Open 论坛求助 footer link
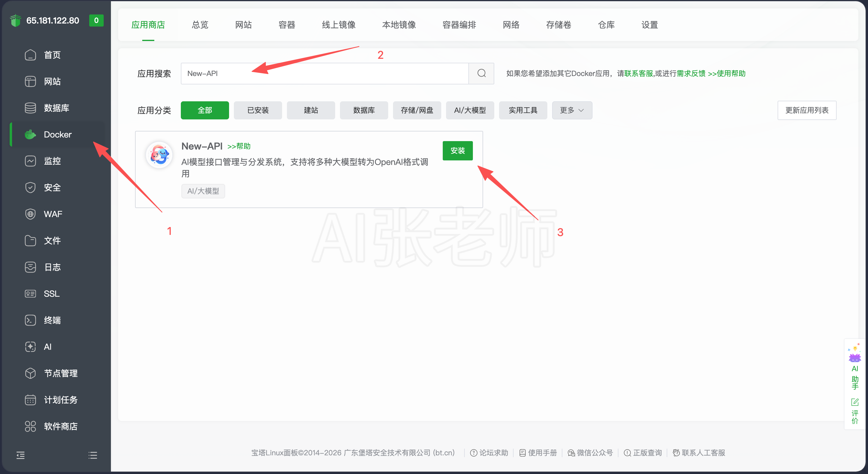The width and height of the screenshot is (868, 474). (489, 453)
